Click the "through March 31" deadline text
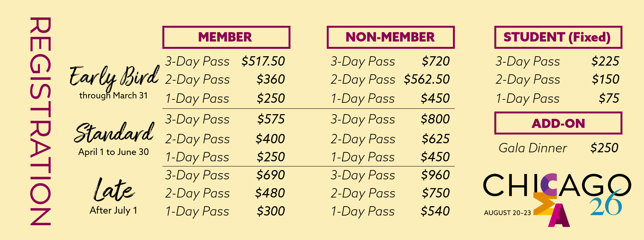This screenshot has height=240, width=644. (x=113, y=96)
